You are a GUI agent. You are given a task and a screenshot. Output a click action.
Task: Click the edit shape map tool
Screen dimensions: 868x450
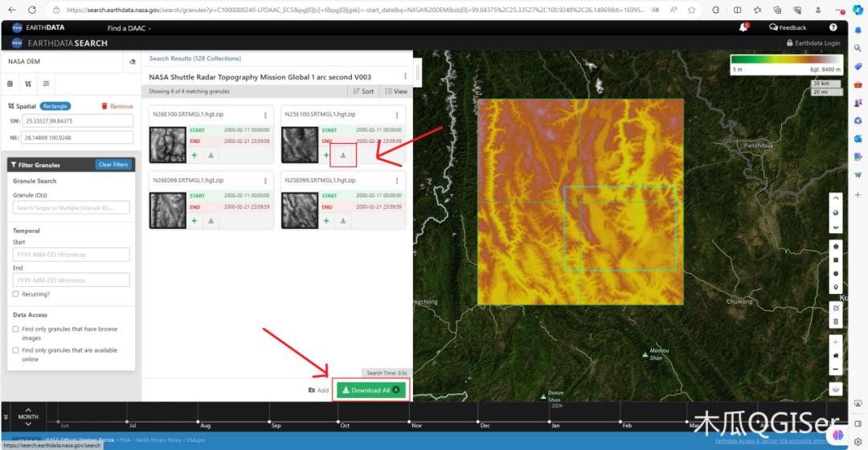[836, 309]
